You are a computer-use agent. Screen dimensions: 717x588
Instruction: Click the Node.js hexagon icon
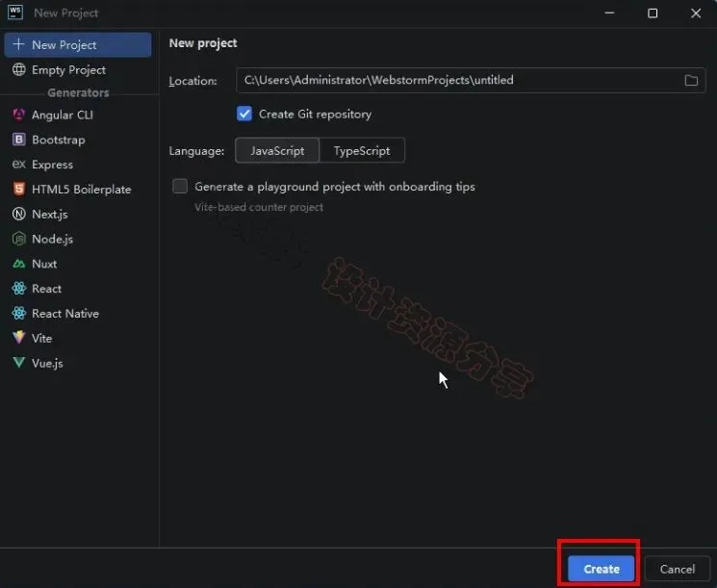tap(18, 239)
